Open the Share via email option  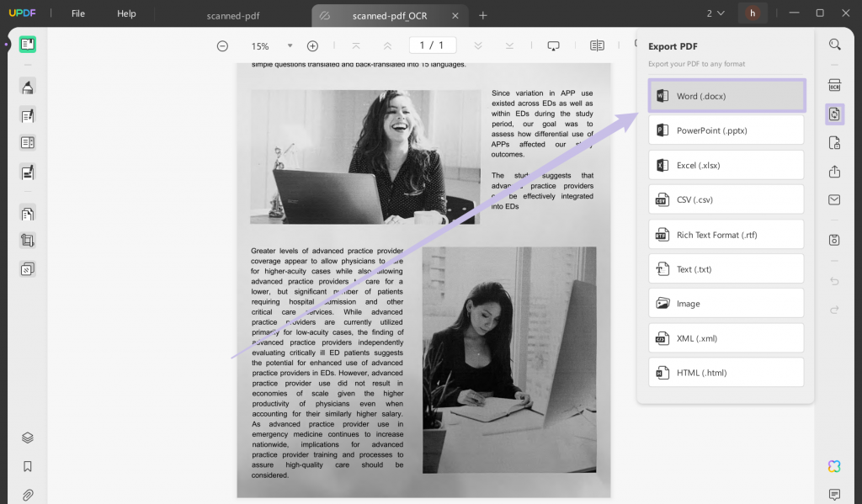[834, 199]
